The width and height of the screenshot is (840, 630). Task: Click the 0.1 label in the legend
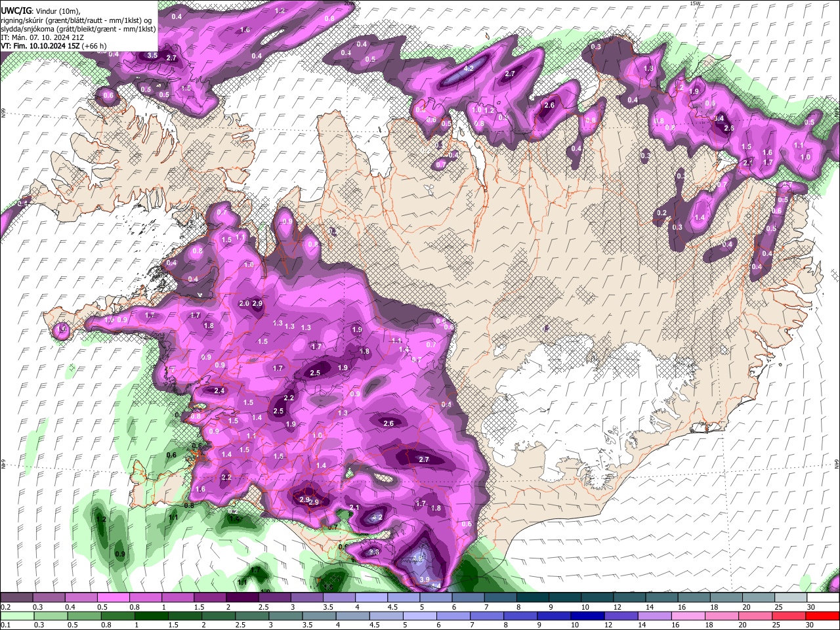tap(6, 625)
